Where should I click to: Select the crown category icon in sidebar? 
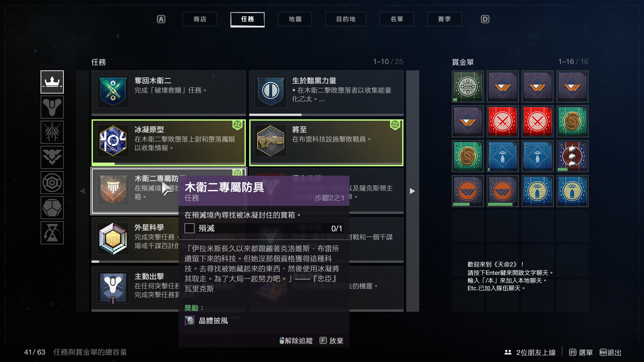pos(52,82)
